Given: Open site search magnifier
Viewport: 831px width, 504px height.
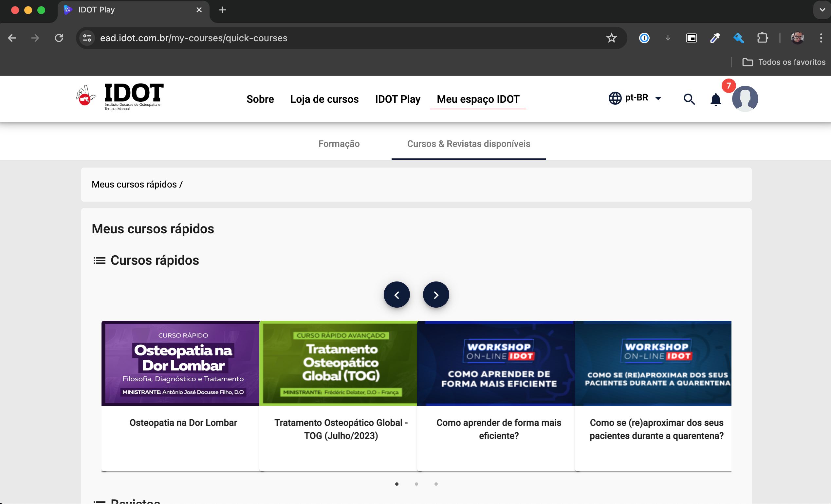Looking at the screenshot, I should 689,99.
